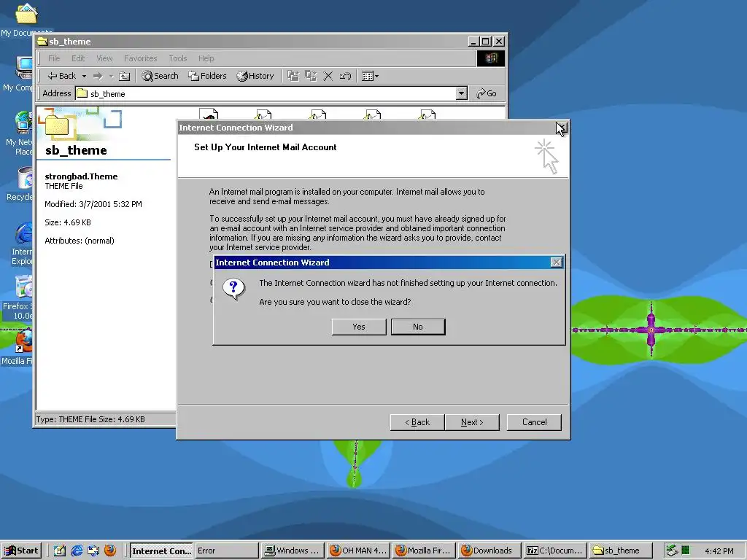Click the first quick launch icon beside Start
The width and height of the screenshot is (747, 560).
coord(60,551)
